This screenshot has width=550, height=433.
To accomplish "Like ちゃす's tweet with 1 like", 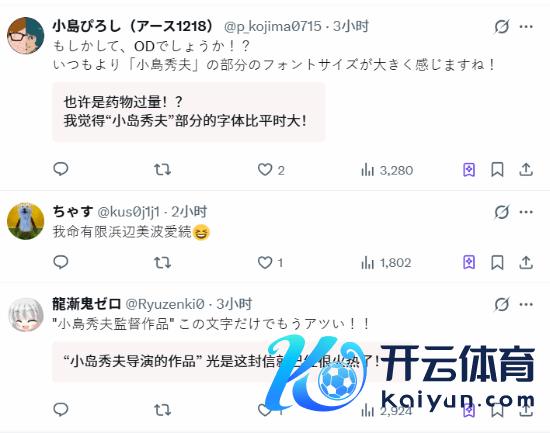I will click(x=270, y=263).
